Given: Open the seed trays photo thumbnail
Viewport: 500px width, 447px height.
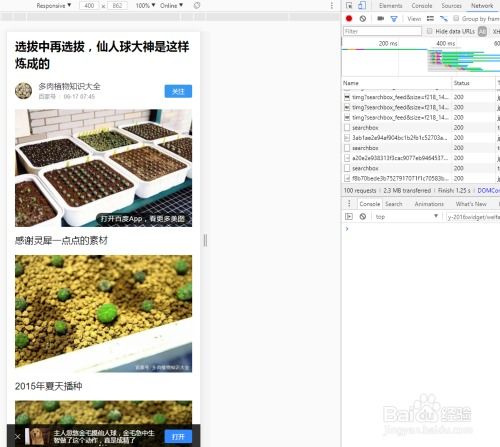Looking at the screenshot, I should click(103, 168).
